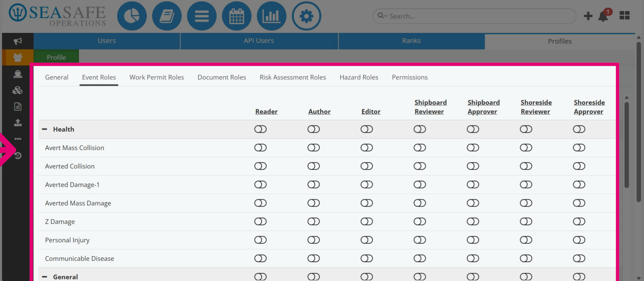Switch to the Ranks tab
The width and height of the screenshot is (644, 281).
(411, 41)
